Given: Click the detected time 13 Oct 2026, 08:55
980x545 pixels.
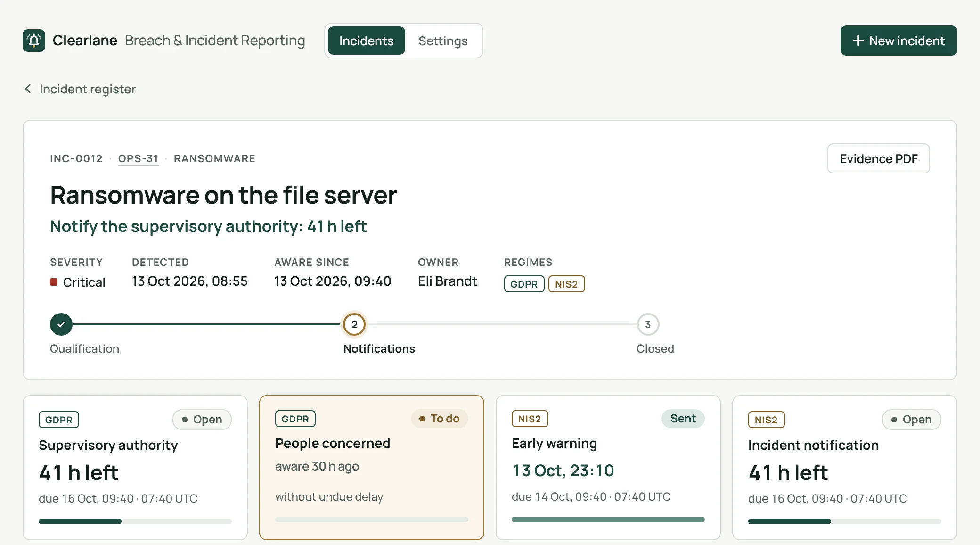Looking at the screenshot, I should [190, 281].
